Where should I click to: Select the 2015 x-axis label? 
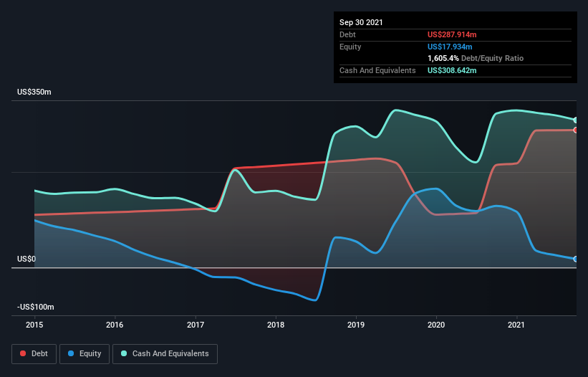[x=34, y=325]
